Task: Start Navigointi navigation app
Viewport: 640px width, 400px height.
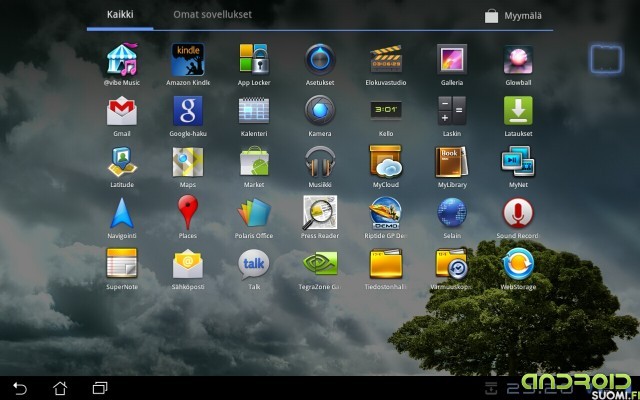Action: click(x=122, y=213)
